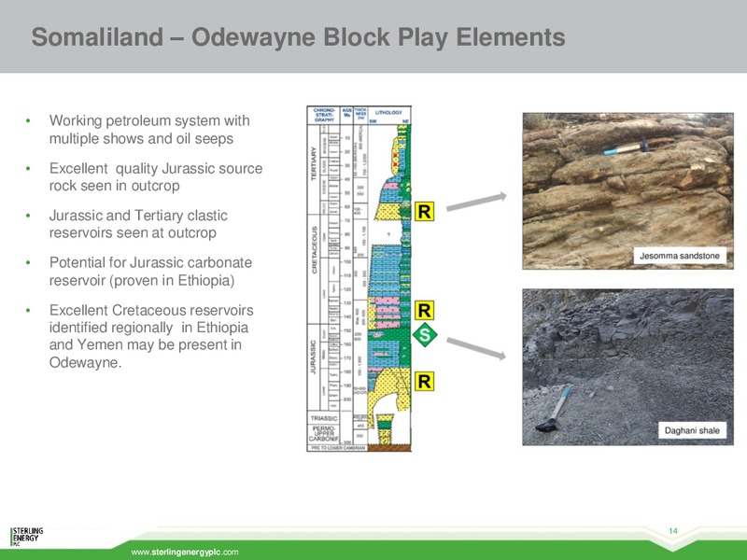Select the bullet about working petroleum system
The image size is (747, 560).
[x=149, y=130]
